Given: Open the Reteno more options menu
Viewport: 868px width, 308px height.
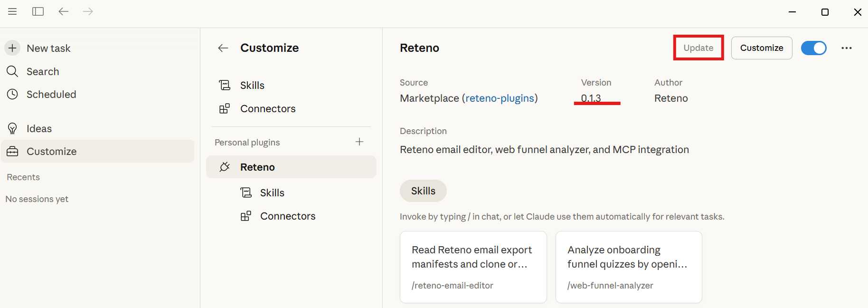Looking at the screenshot, I should 846,48.
